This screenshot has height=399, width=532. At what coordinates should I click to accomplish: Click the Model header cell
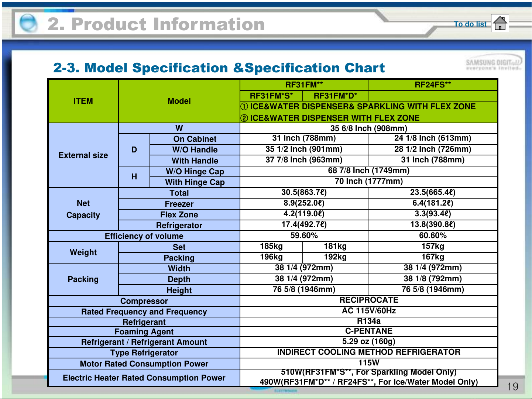[179, 101]
